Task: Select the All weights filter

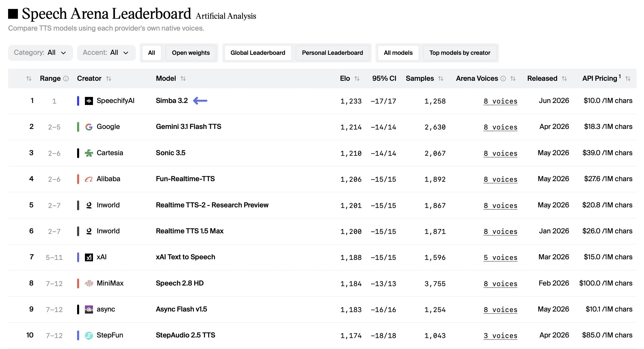Action: [152, 53]
